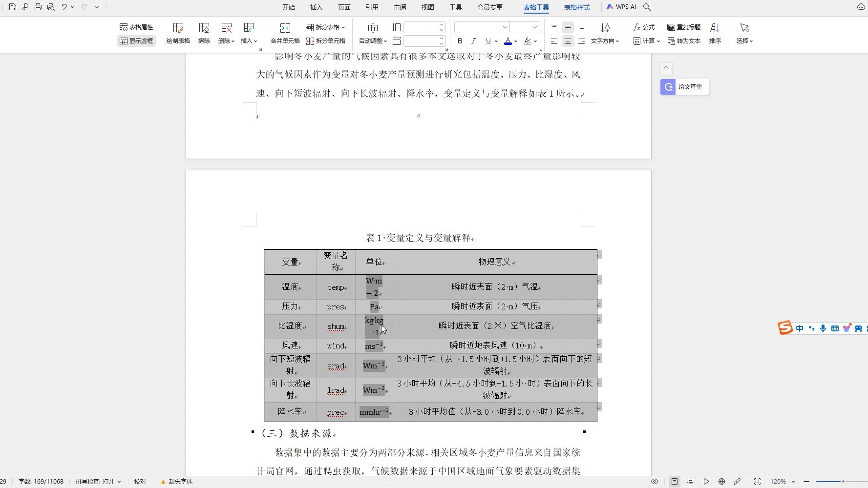The height and width of the screenshot is (488, 868).
Task: Open the text direction (文字方向) dropdown
Action: (605, 34)
